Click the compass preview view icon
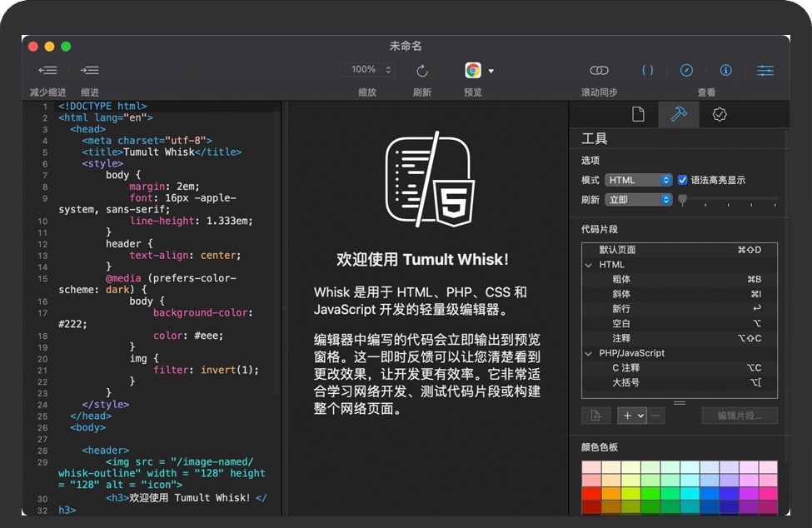The height and width of the screenshot is (528, 812). 686,71
